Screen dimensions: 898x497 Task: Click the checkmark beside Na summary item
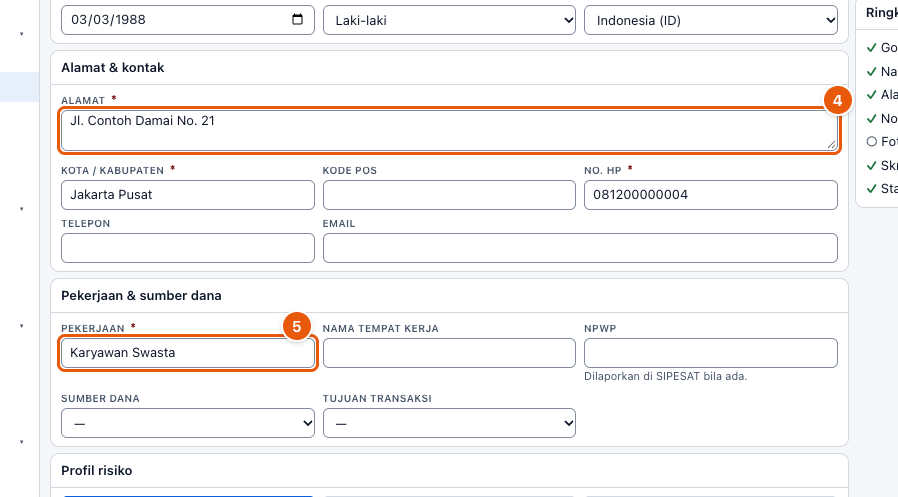872,72
